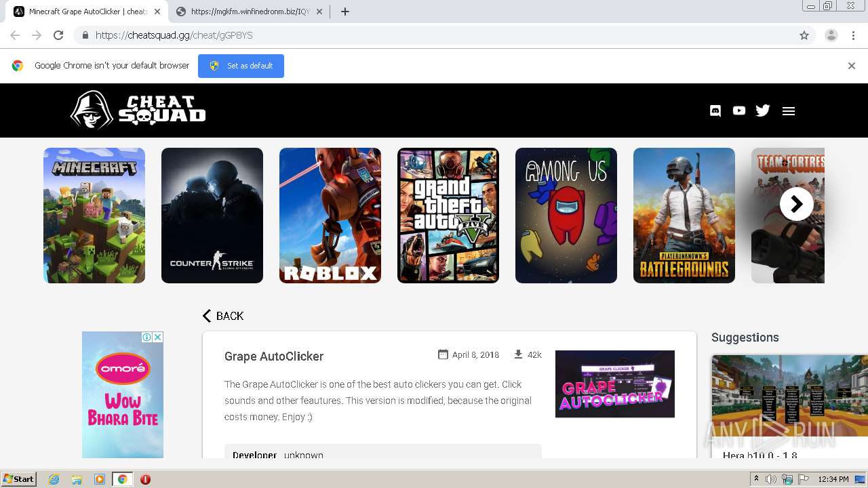Select the Counter-Strike game cover
The height and width of the screenshot is (488, 868).
tap(212, 216)
